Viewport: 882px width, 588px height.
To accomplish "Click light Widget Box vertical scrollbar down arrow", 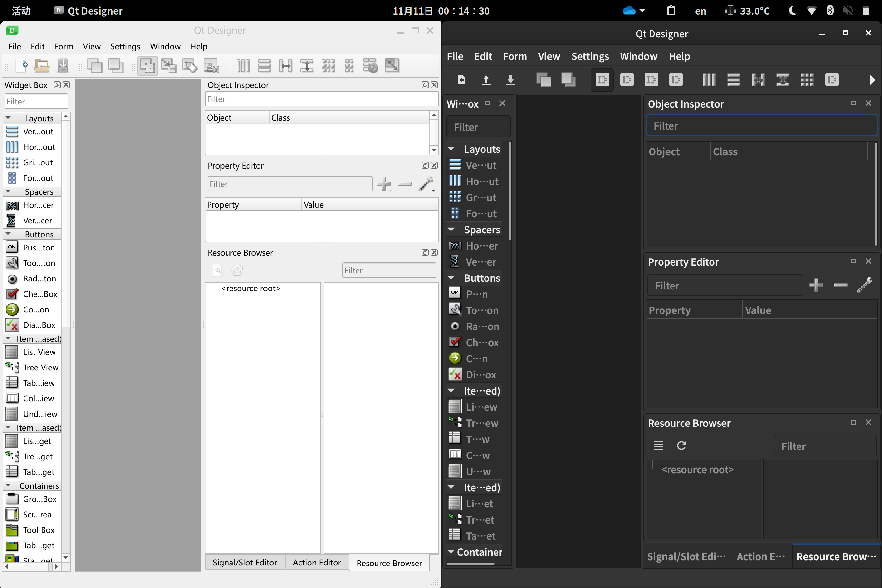I will pyautogui.click(x=66, y=557).
